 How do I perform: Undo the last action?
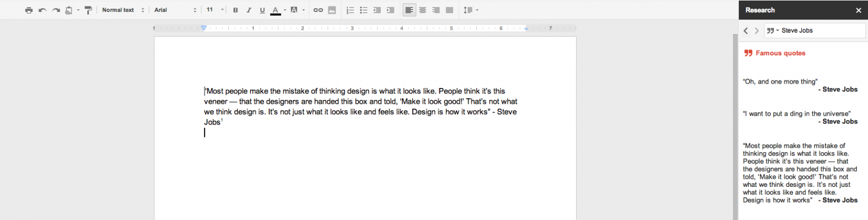[42, 10]
